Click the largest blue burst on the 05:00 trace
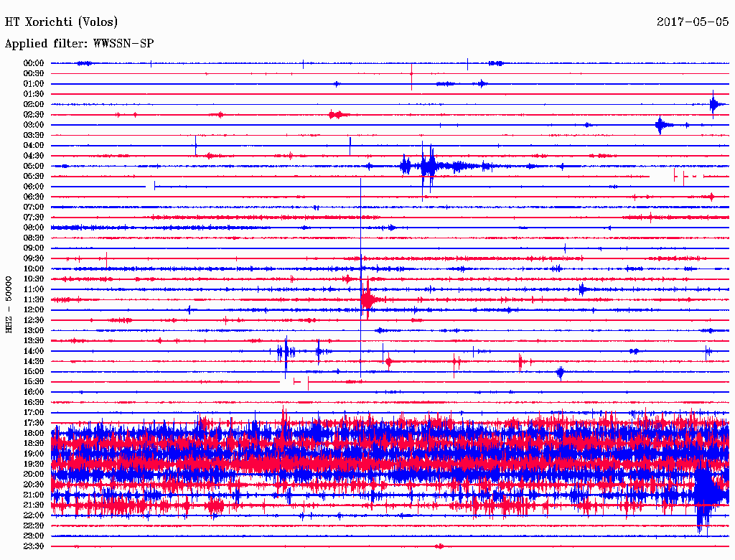 [x=429, y=167]
